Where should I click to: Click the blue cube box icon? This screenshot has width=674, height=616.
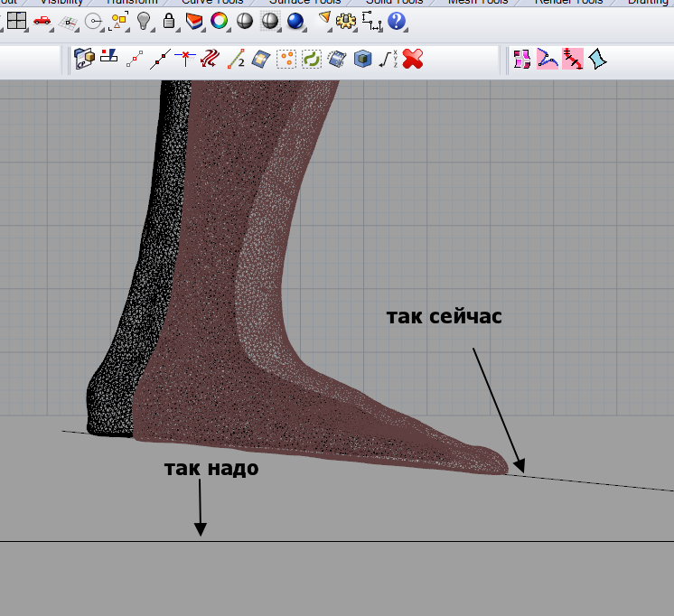coord(363,60)
